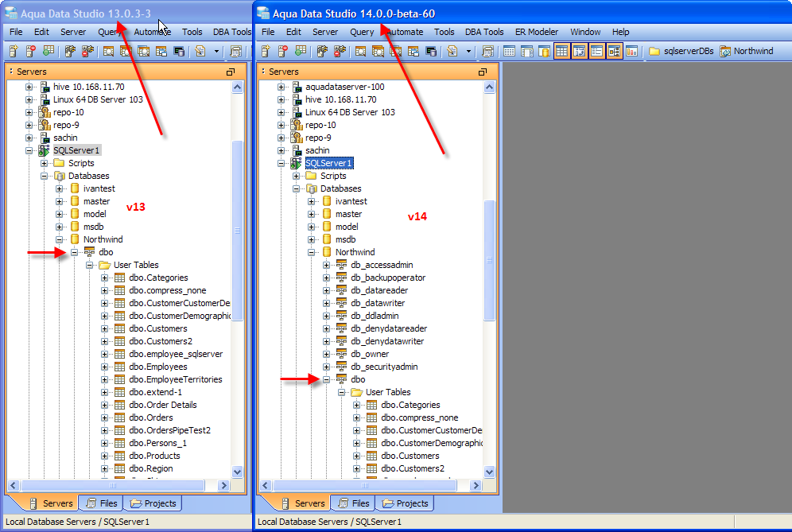Select repo-10 server in v13 tree
Viewport: 792px width, 532px height.
(x=68, y=112)
